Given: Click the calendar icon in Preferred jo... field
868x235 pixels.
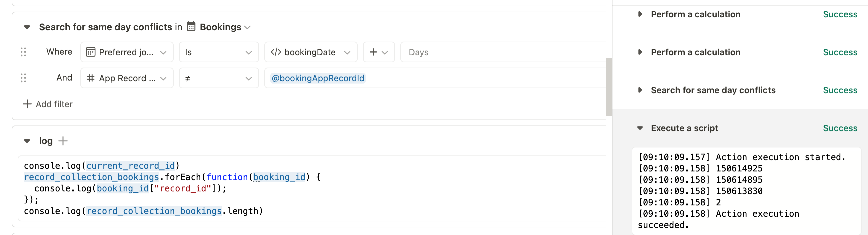Looking at the screenshot, I should pos(90,52).
